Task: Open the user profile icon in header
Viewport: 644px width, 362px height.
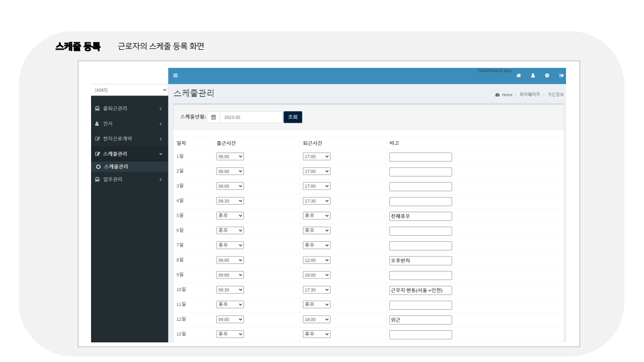Action: pos(533,75)
